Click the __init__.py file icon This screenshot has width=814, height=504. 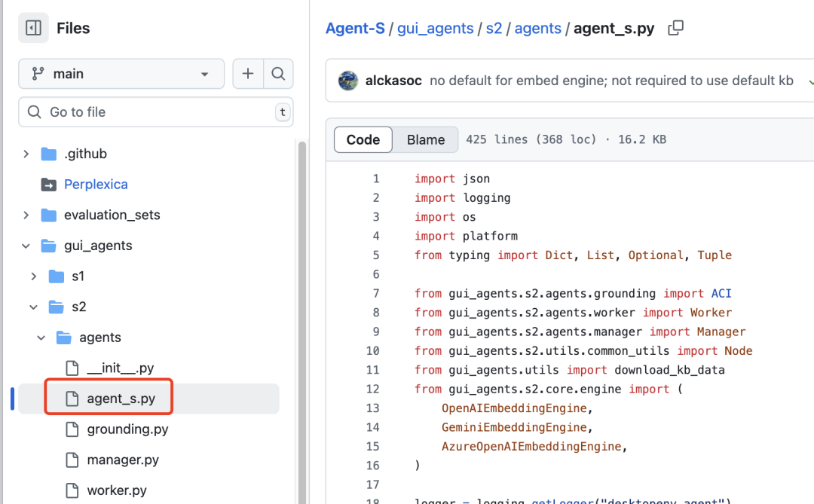tap(72, 368)
